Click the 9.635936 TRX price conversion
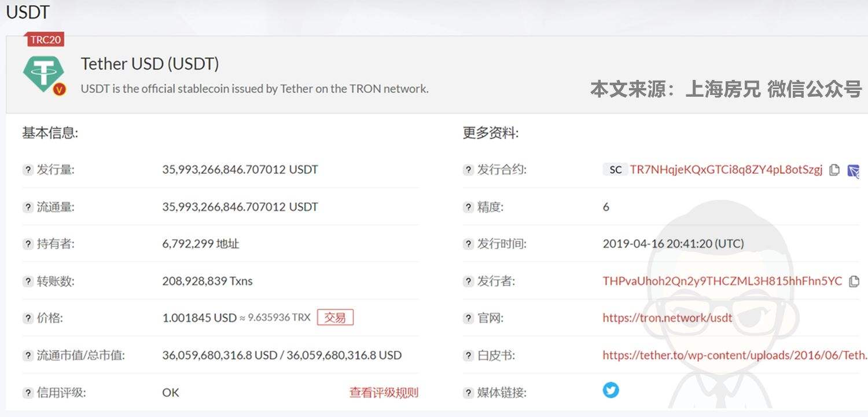 click(279, 318)
